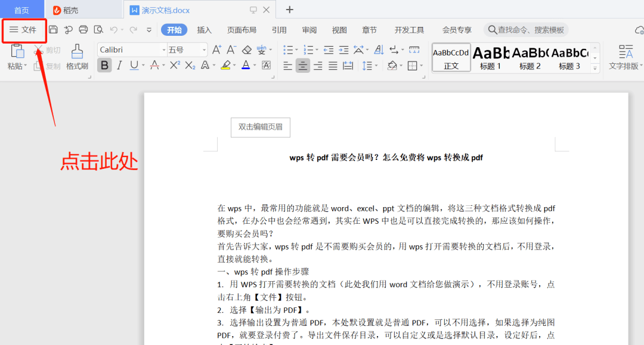
Task: Click the Decrease Font Size A- icon
Action: pyautogui.click(x=231, y=50)
